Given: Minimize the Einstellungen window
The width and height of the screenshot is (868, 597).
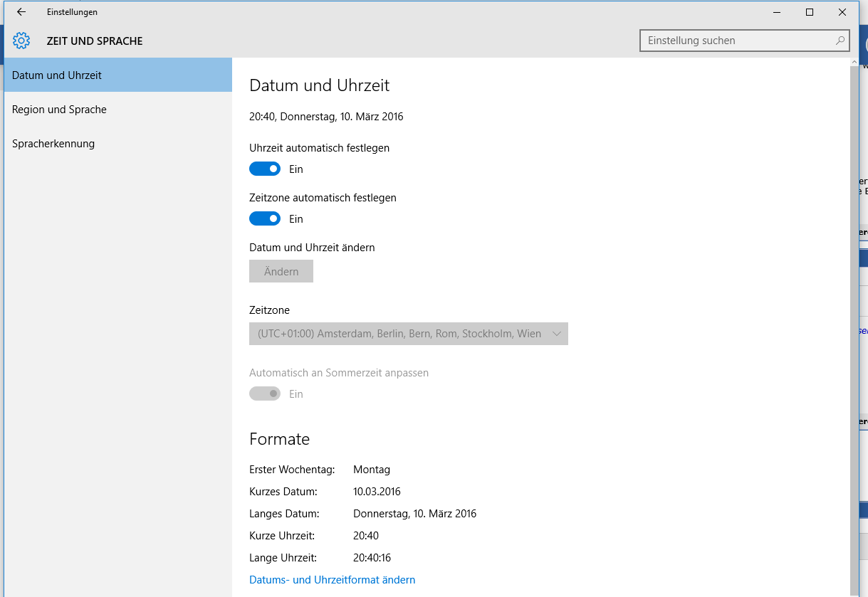Looking at the screenshot, I should pos(776,12).
